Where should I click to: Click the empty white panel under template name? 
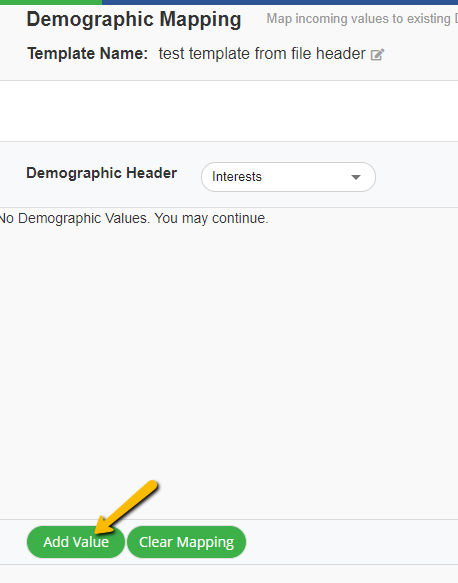coord(229,111)
